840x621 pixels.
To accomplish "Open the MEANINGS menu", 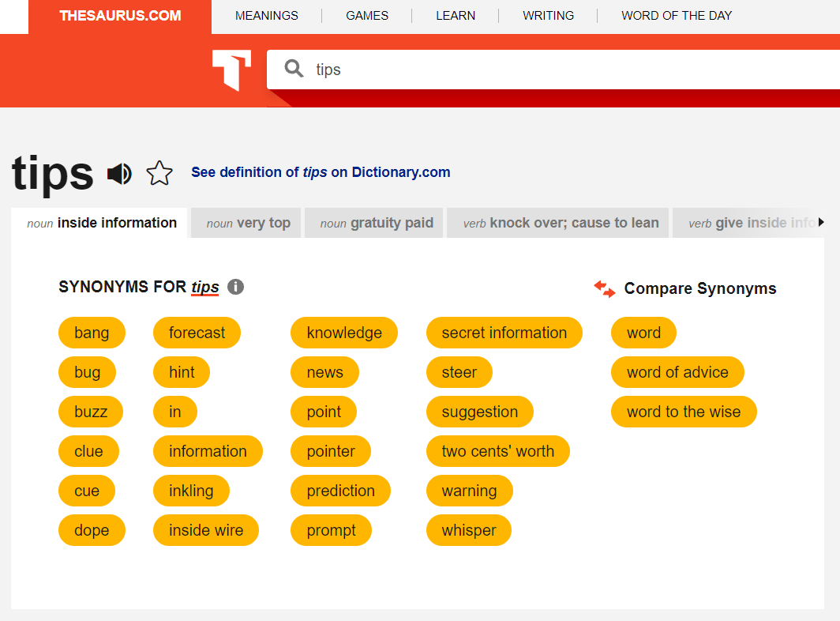I will (267, 16).
